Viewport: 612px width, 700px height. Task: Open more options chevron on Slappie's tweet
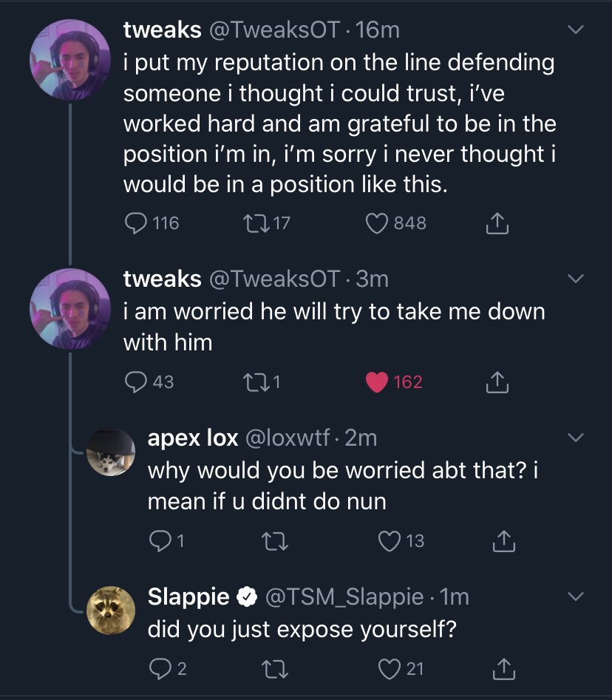pyautogui.click(x=576, y=597)
